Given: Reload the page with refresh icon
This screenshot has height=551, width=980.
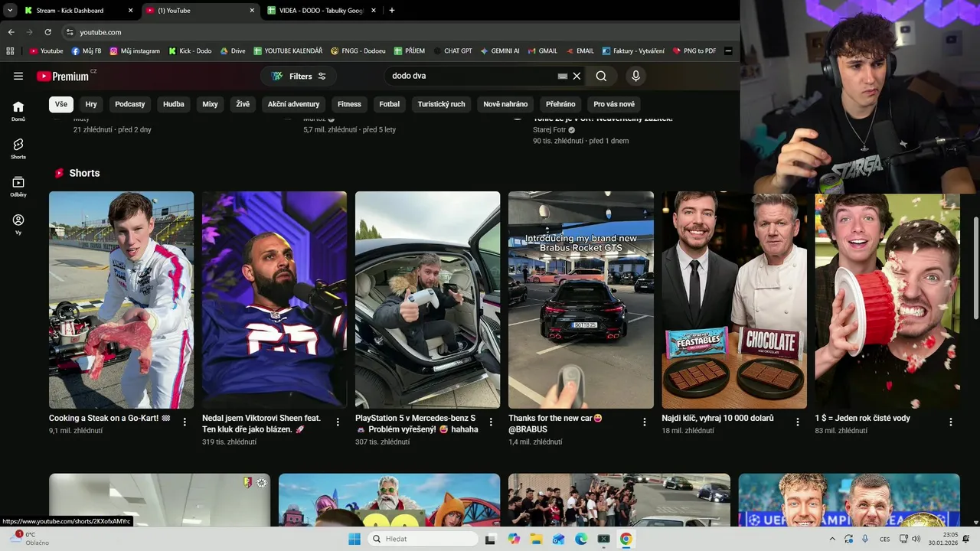Looking at the screenshot, I should 47,32.
